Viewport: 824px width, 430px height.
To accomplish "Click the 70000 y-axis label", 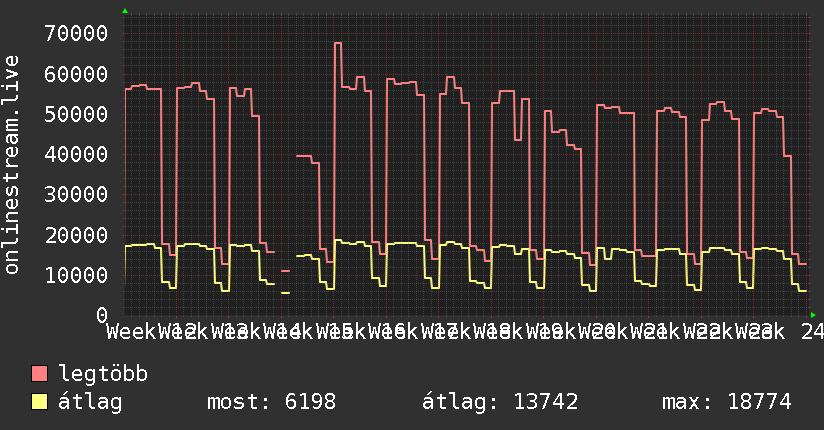I will [76, 34].
